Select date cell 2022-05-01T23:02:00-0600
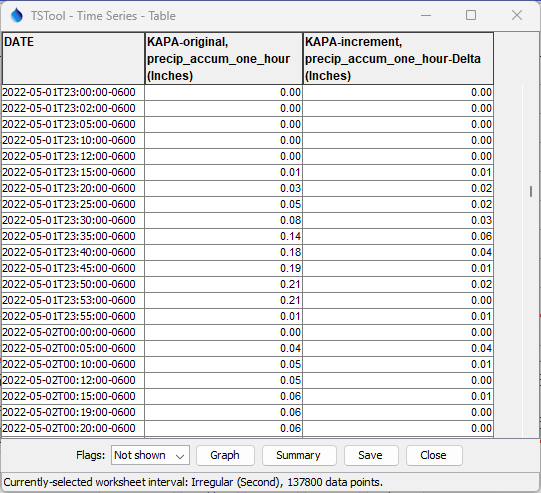This screenshot has width=541, height=493. pos(73,108)
